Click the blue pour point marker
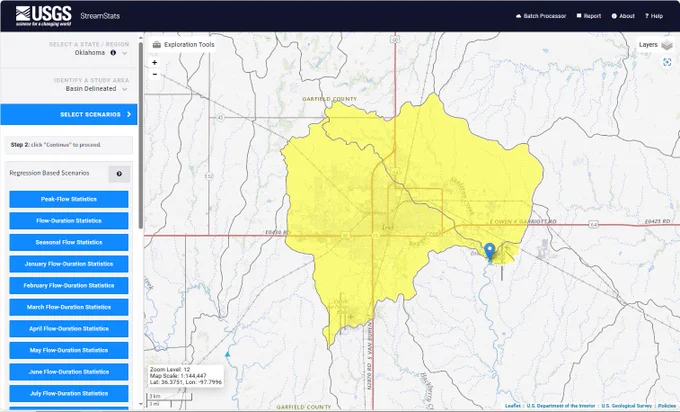Image resolution: width=680 pixels, height=412 pixels. coord(490,252)
